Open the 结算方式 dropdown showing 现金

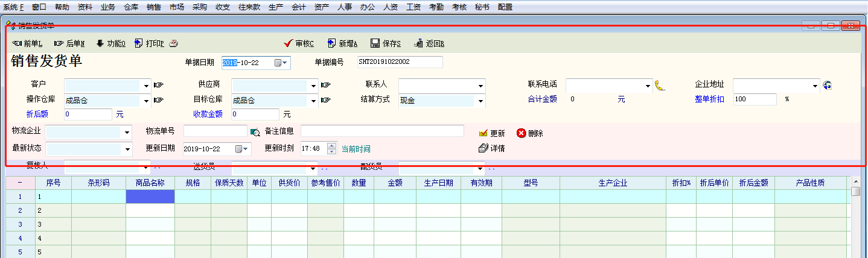click(480, 101)
